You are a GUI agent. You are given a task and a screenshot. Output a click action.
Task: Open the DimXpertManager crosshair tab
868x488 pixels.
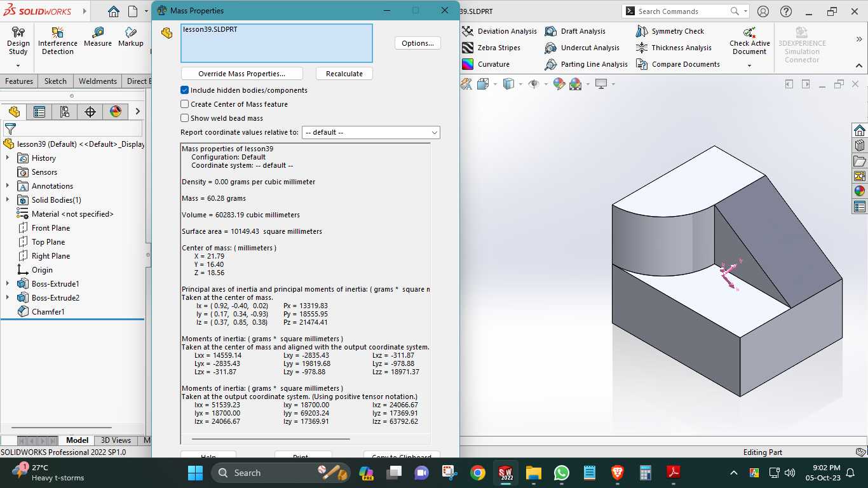click(x=90, y=112)
